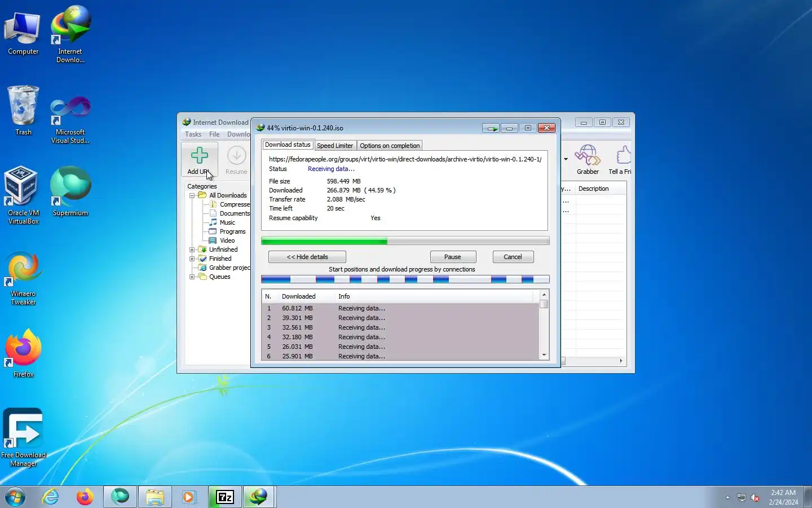This screenshot has height=508, width=812.
Task: Click the Hide details button
Action: point(307,257)
